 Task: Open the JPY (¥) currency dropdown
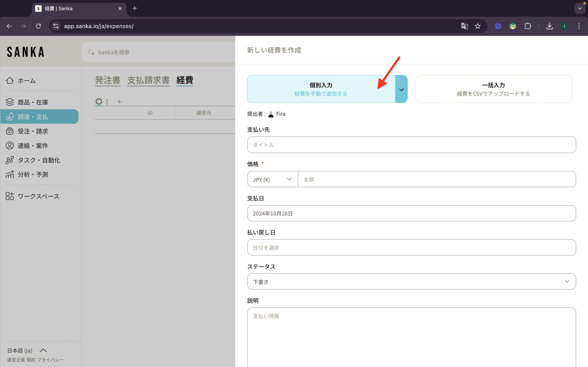click(272, 179)
